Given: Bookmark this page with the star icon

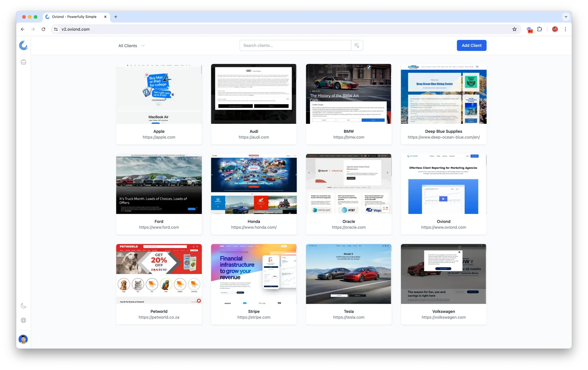Looking at the screenshot, I should pos(514,29).
